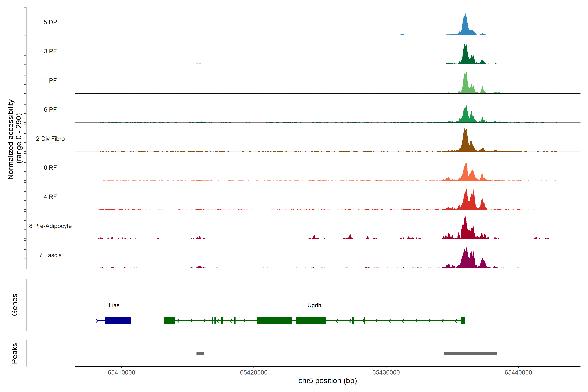Click the 65420000 axis tick label
The image size is (588, 392).
click(x=254, y=373)
